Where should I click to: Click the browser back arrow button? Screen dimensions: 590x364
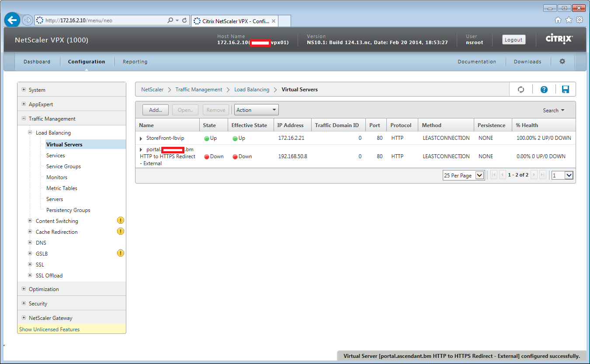point(12,20)
